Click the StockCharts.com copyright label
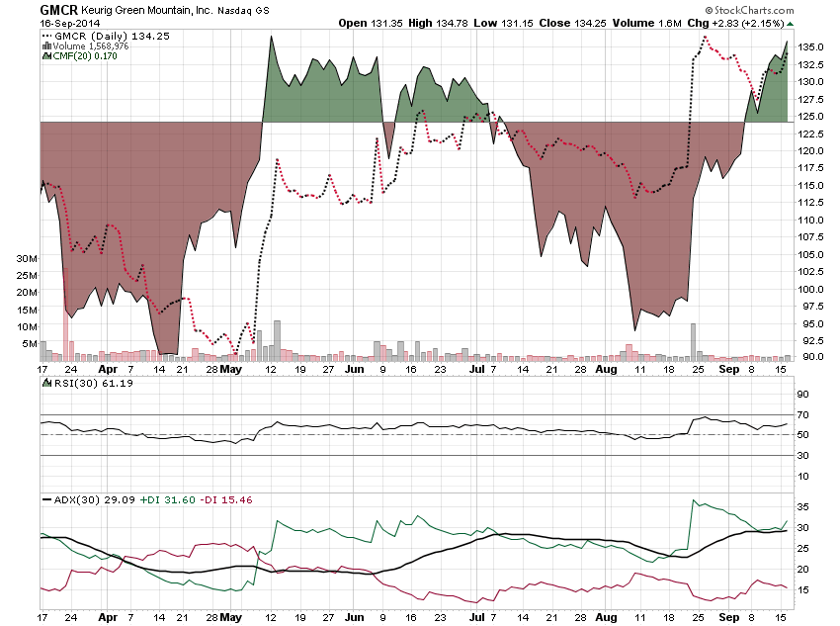The height and width of the screenshot is (626, 840). 749,10
